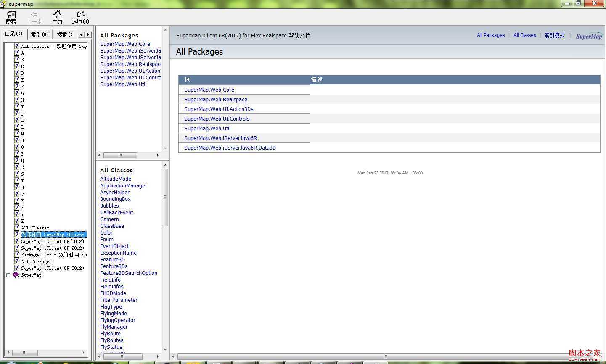The height and width of the screenshot is (364, 606).
Task: Open the AsyncHelper class
Action: click(x=115, y=192)
